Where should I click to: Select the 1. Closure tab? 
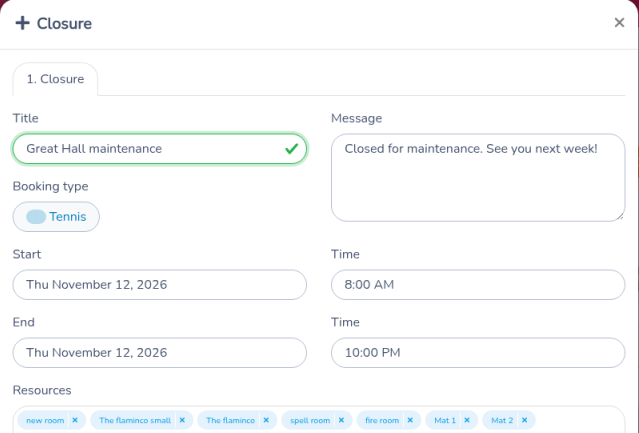click(x=55, y=79)
